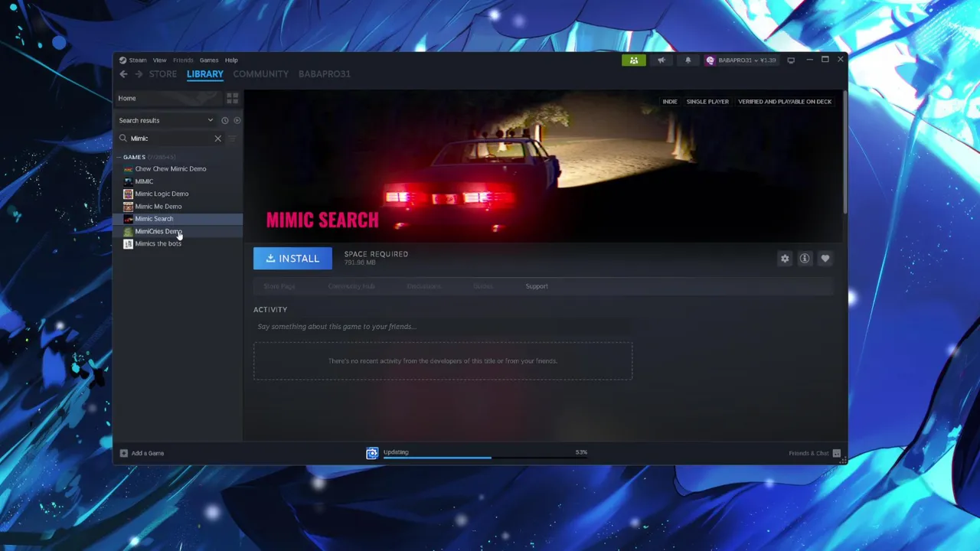The image size is (980, 551).
Task: Click the magnifier search icon
Action: (x=122, y=139)
